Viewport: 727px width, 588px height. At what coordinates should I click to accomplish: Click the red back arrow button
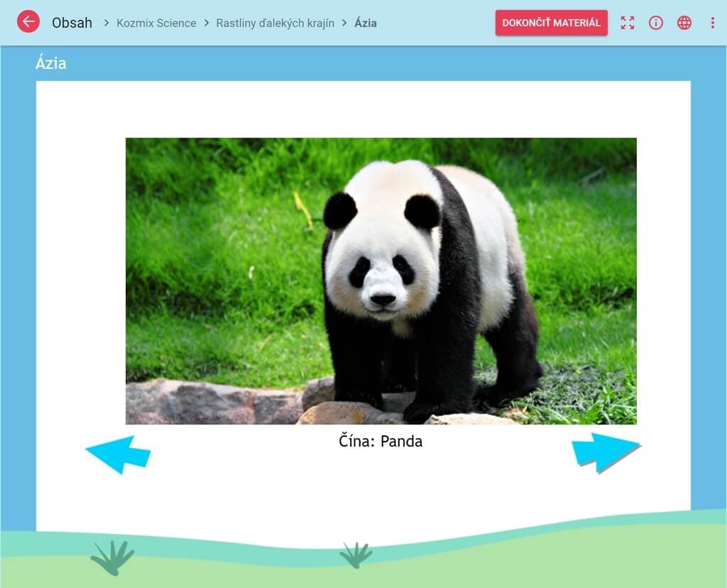[28, 22]
